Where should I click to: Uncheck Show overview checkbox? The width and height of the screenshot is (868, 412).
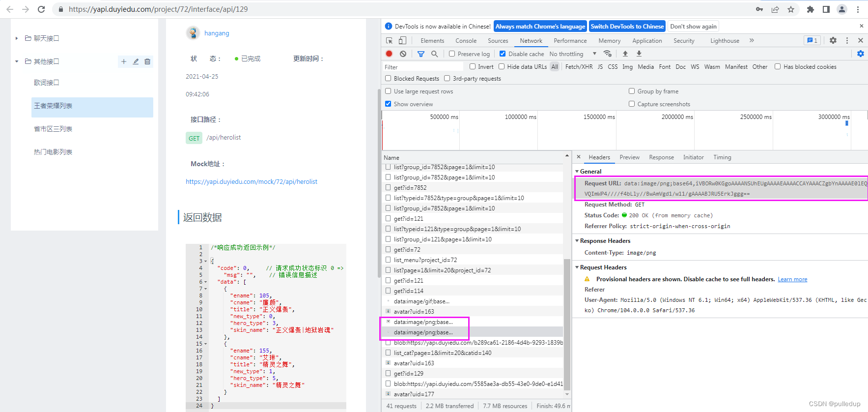[388, 104]
